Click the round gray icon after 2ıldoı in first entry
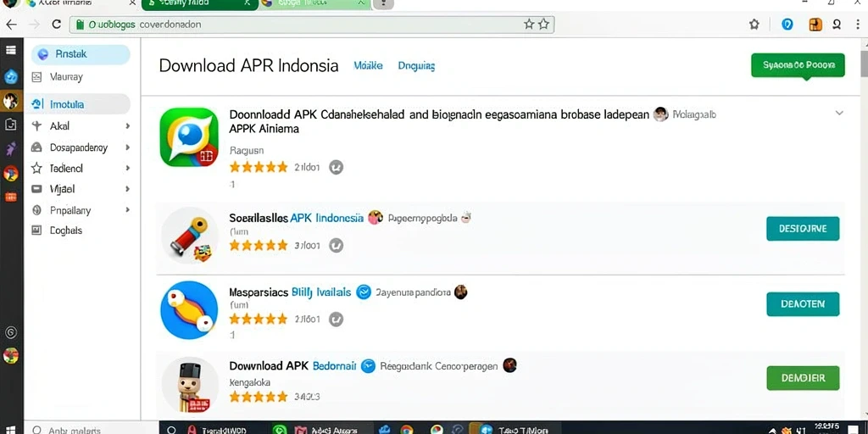 (336, 167)
